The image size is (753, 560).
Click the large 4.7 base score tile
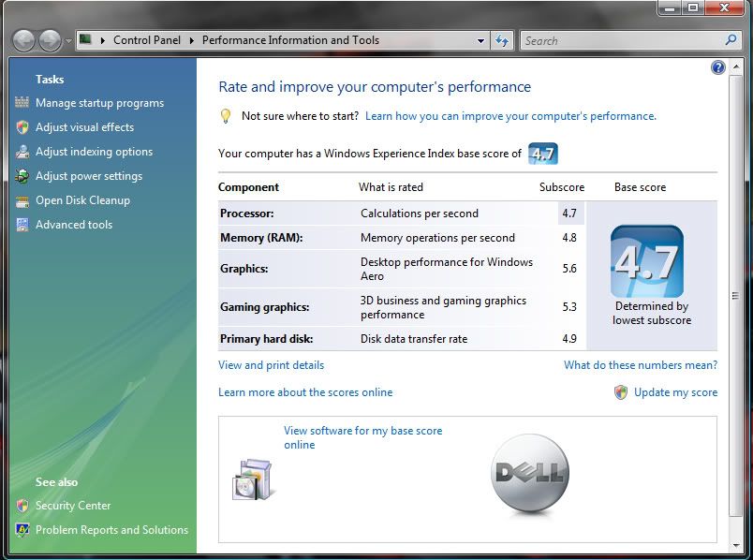[647, 261]
